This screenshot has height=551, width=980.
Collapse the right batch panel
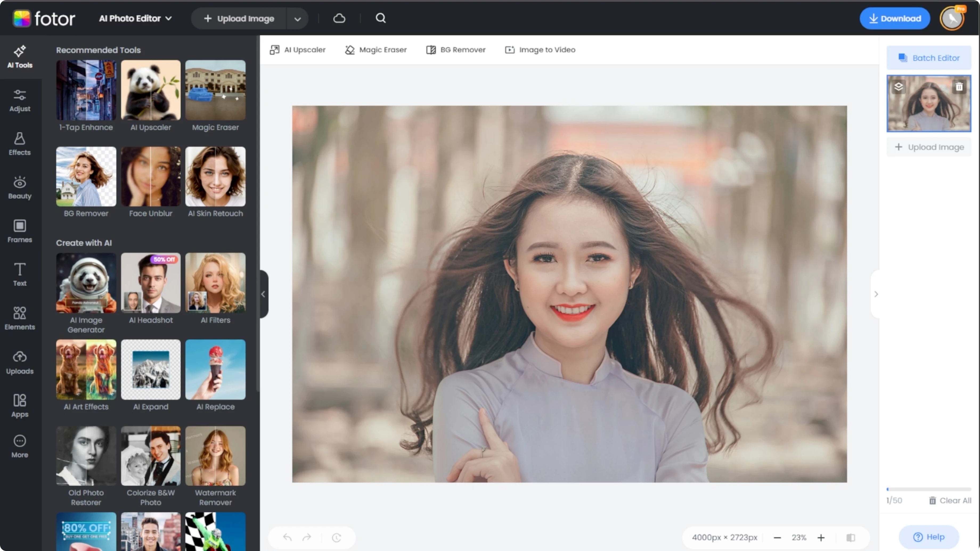point(876,294)
